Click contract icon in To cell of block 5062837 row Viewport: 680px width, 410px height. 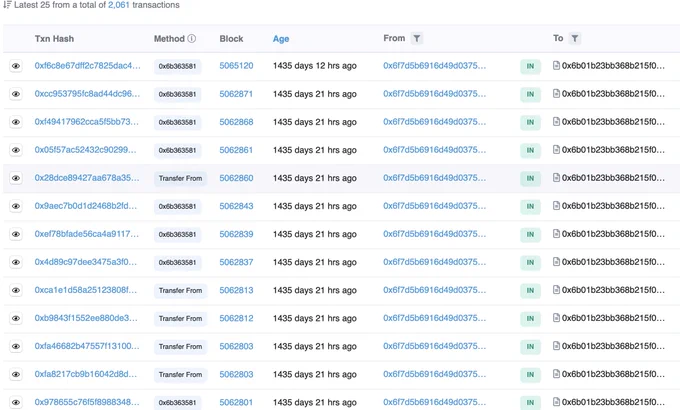tap(556, 262)
